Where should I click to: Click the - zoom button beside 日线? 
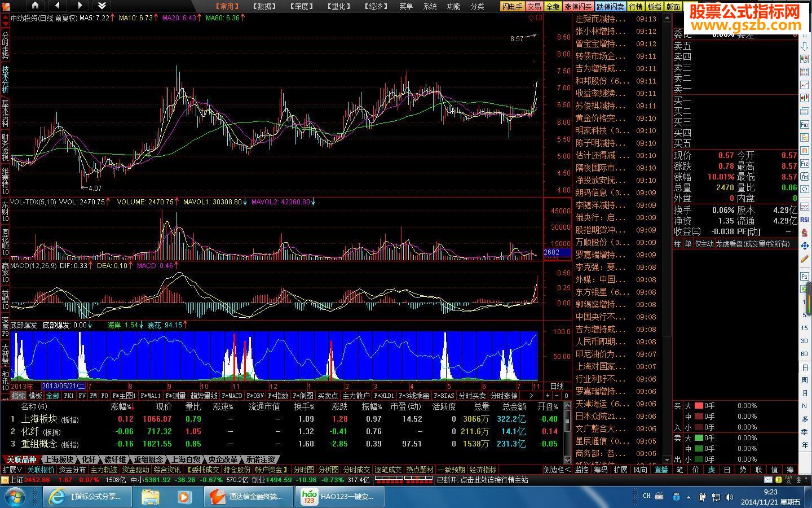tap(557, 396)
